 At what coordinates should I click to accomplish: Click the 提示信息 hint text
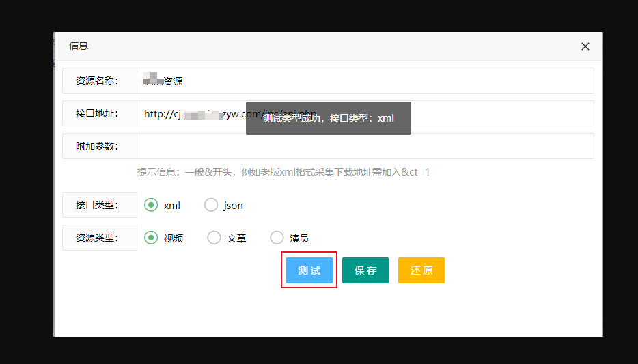coord(283,172)
